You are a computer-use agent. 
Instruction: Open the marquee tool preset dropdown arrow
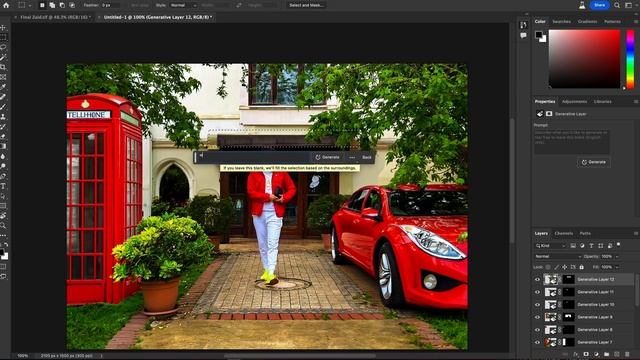30,6
